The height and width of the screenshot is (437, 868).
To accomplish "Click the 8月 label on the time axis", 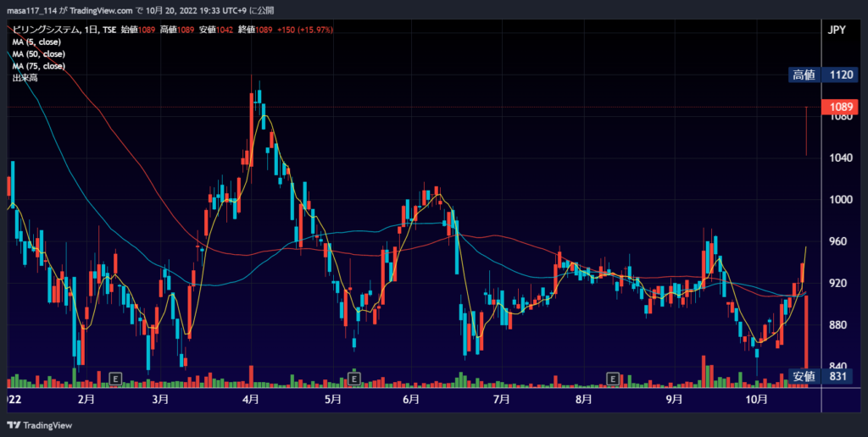I will [583, 400].
